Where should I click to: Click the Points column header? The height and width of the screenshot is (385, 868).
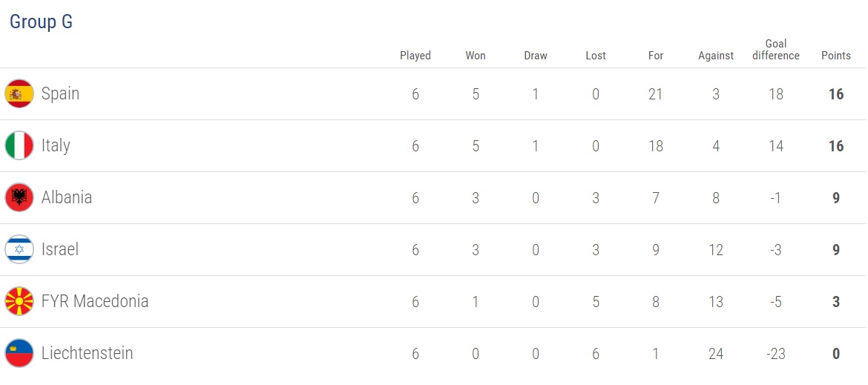click(836, 56)
